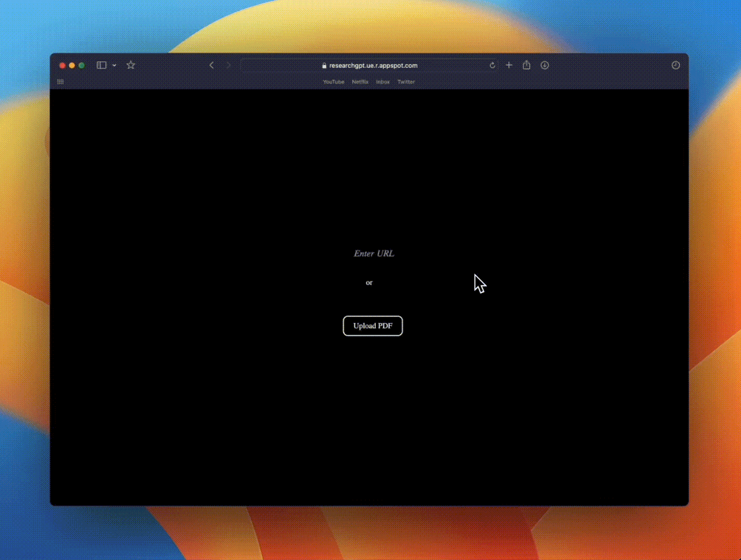Open the sidebar tab group dropdown
Viewport: 741px width, 560px height.
114,65
